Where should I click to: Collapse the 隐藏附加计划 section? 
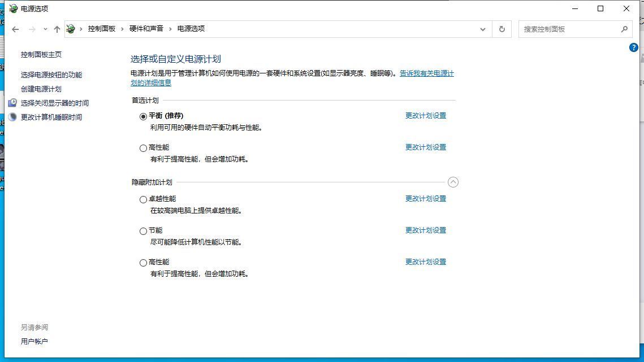click(x=453, y=182)
